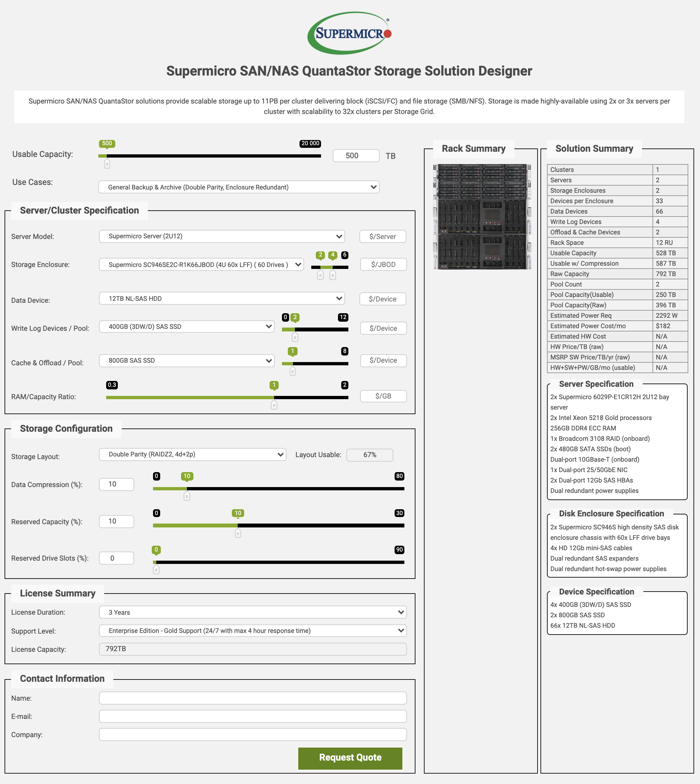The width and height of the screenshot is (700, 784).
Task: Click the Usable Capacity TB input
Action: pyautogui.click(x=356, y=156)
